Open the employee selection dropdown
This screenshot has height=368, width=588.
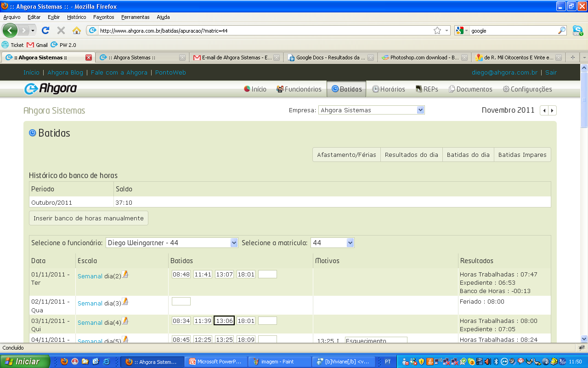[x=172, y=242]
